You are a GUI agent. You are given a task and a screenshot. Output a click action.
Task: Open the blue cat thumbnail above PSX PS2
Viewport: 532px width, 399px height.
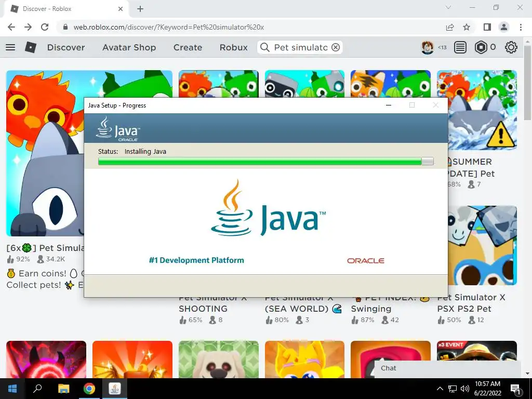(483, 245)
